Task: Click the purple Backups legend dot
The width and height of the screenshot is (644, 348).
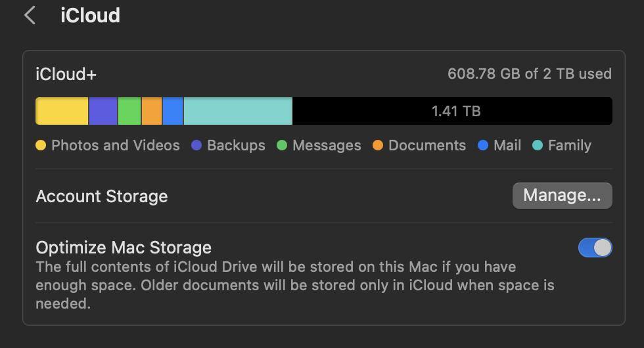Action: pos(196,146)
